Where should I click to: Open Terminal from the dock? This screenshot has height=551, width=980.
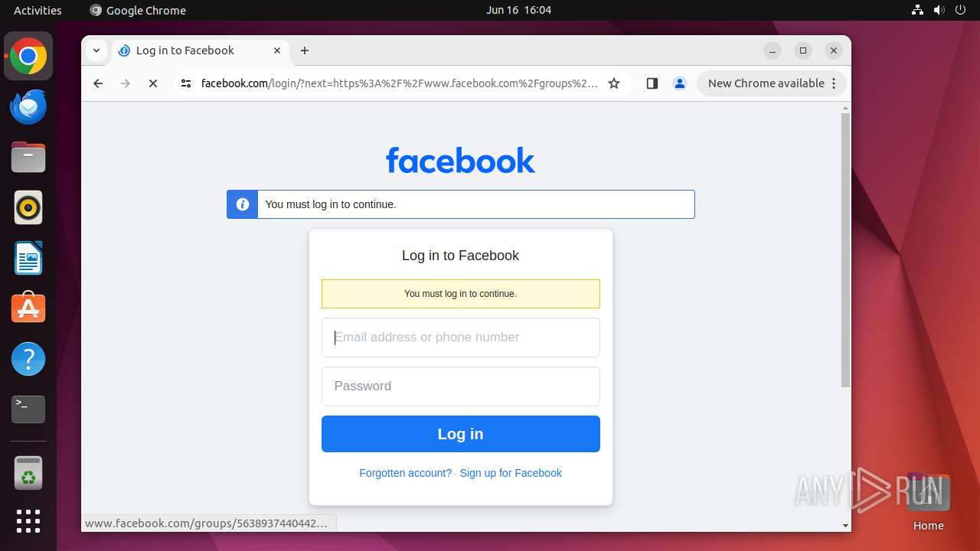(28, 409)
